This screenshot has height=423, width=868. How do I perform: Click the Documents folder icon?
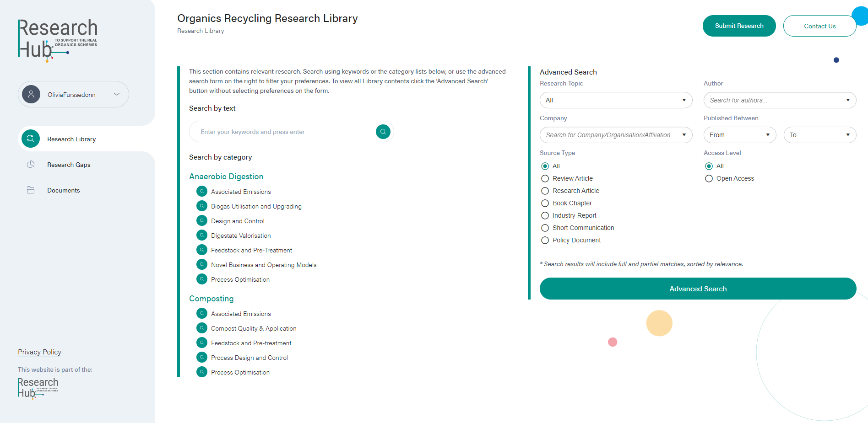(x=31, y=190)
